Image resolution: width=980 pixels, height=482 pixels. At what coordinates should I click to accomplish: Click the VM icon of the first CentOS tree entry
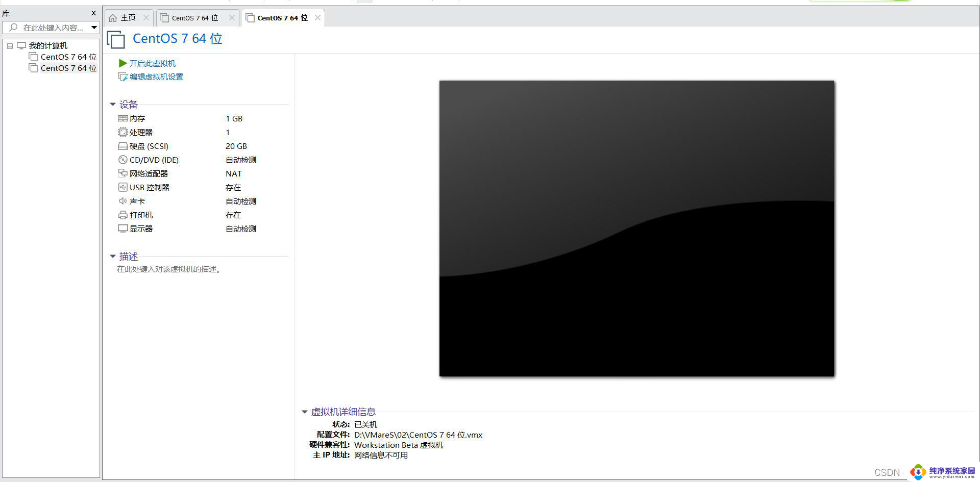point(33,57)
